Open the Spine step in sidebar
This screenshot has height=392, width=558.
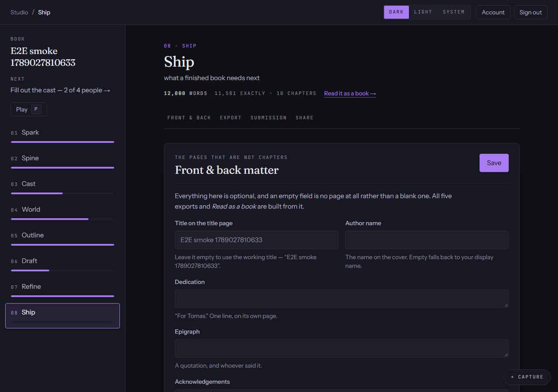pyautogui.click(x=62, y=161)
